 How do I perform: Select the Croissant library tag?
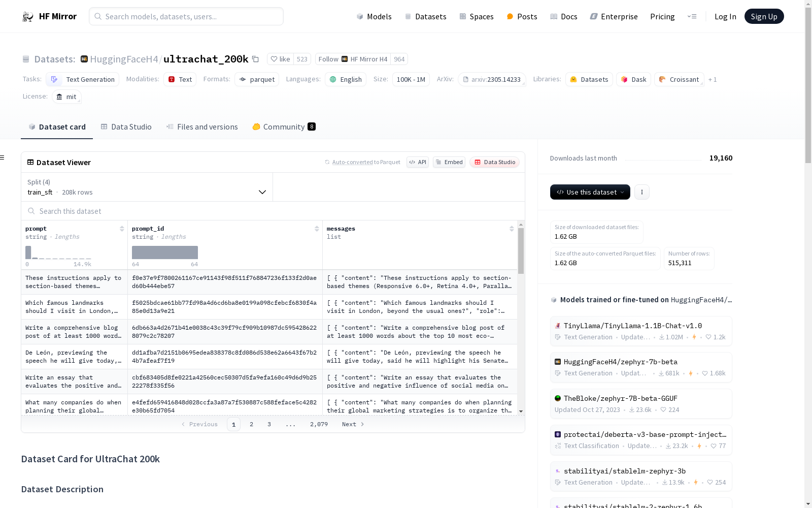click(679, 79)
